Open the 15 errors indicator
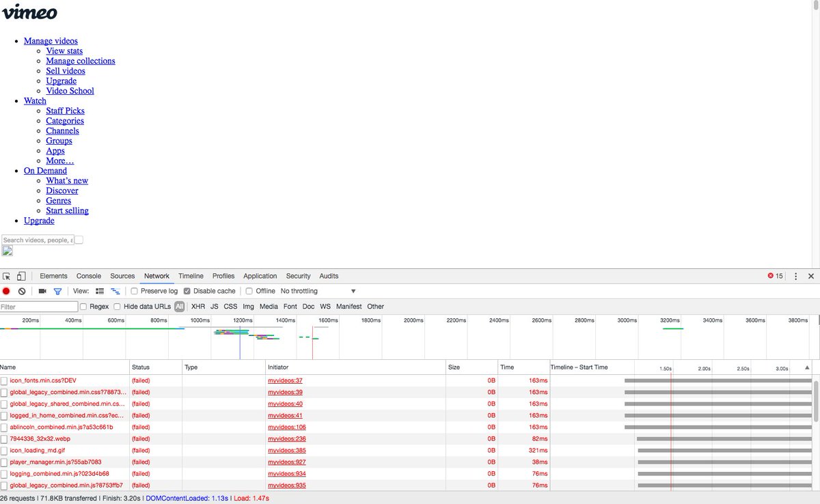 pos(776,277)
